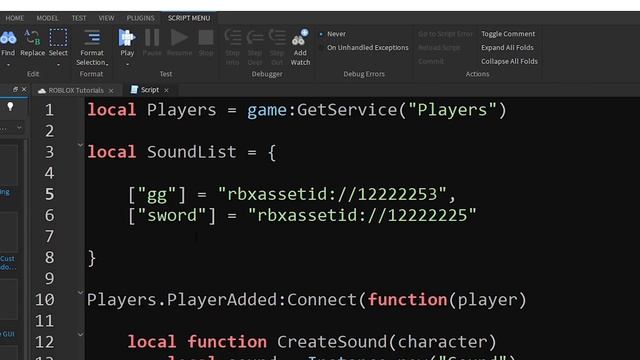640x360 pixels.
Task: Click the lightbulb icon in left panel
Action: (10, 107)
